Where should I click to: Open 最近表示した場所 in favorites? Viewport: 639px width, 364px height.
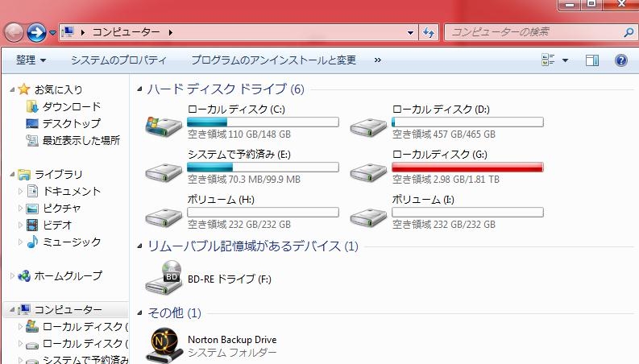[x=81, y=140]
